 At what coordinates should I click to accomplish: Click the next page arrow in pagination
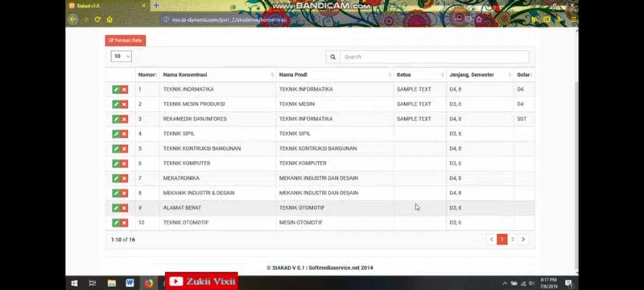[523, 239]
